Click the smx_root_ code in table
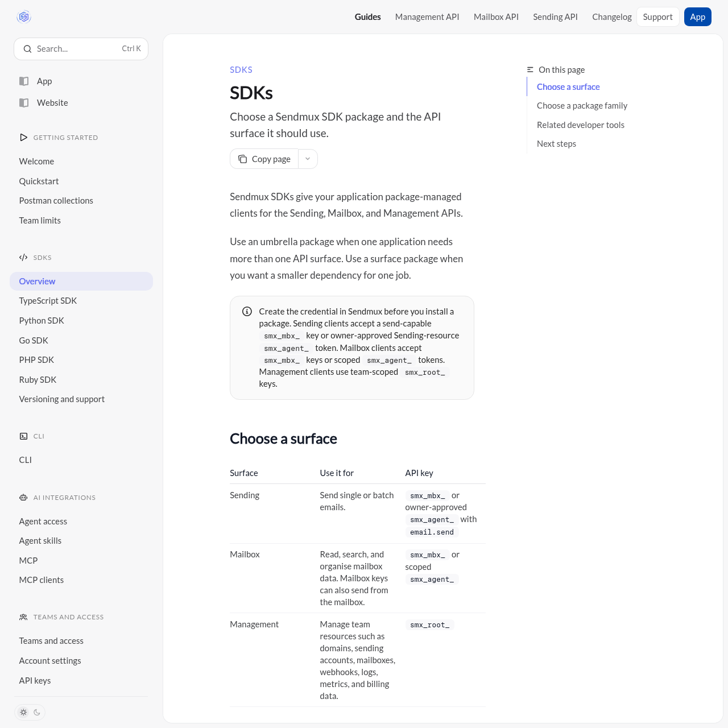This screenshot has height=728, width=728. coord(429,624)
